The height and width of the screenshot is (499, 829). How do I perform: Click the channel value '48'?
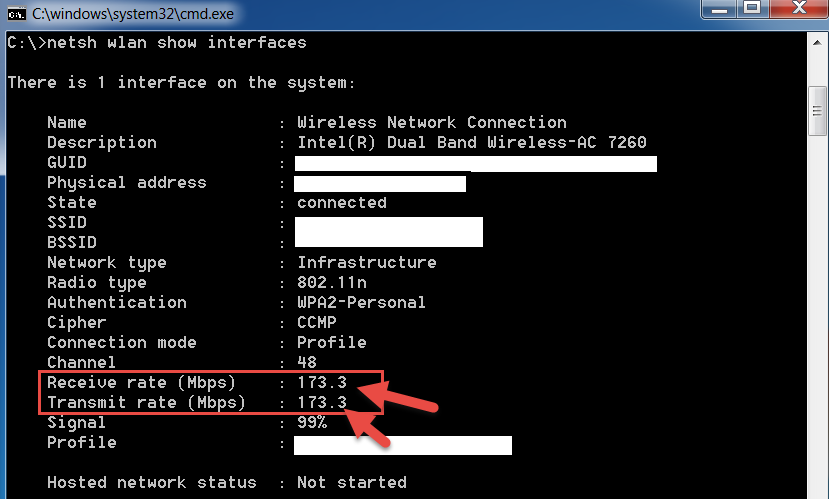point(307,363)
